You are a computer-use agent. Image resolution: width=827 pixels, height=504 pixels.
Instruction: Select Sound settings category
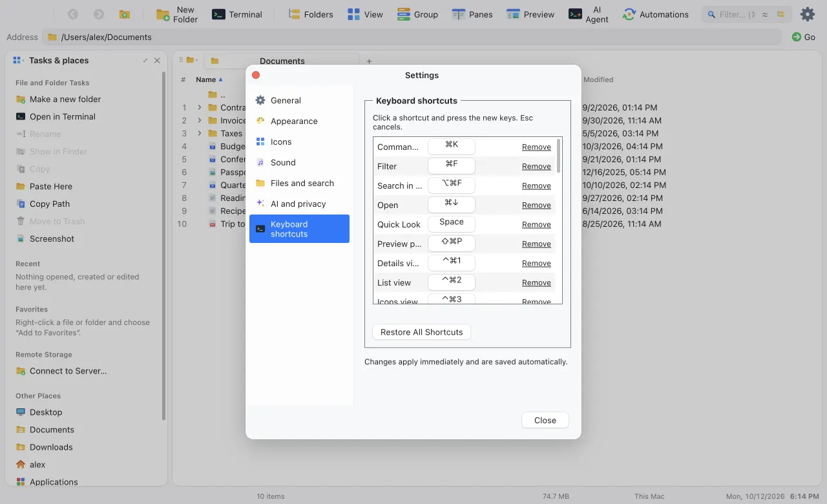click(x=299, y=162)
